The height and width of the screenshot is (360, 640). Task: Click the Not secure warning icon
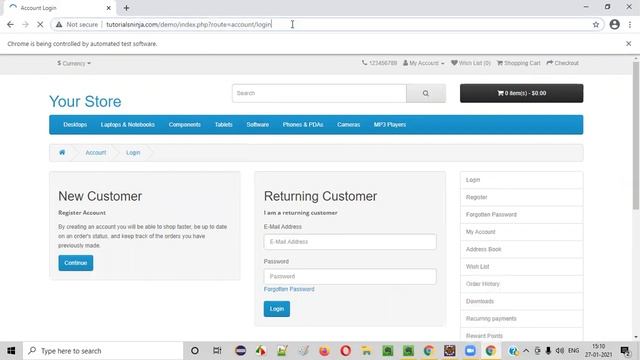59,24
